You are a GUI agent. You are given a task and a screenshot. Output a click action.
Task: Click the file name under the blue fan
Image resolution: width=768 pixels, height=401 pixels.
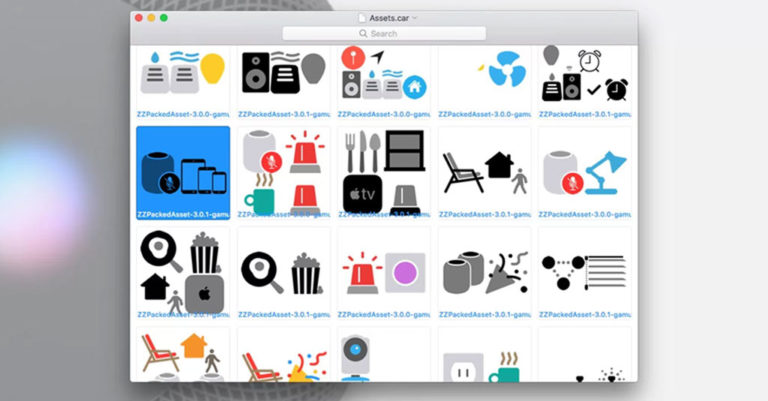click(485, 115)
